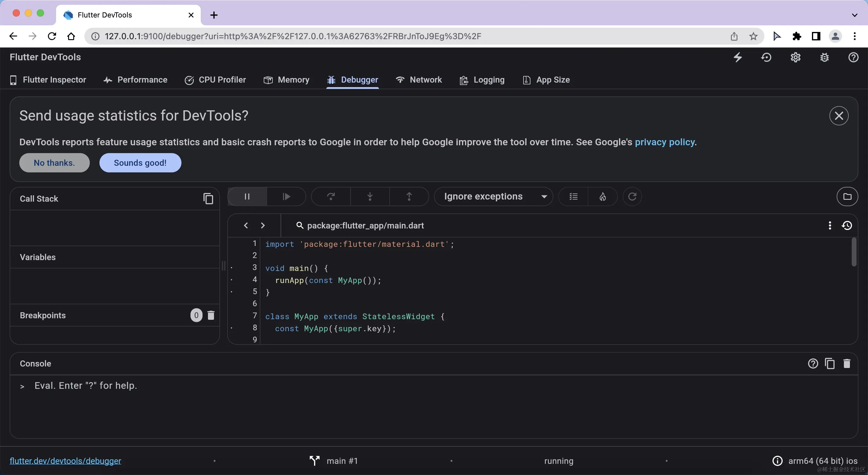Click the breakpoints count badge 0
Image resolution: width=868 pixels, height=475 pixels.
coord(196,315)
